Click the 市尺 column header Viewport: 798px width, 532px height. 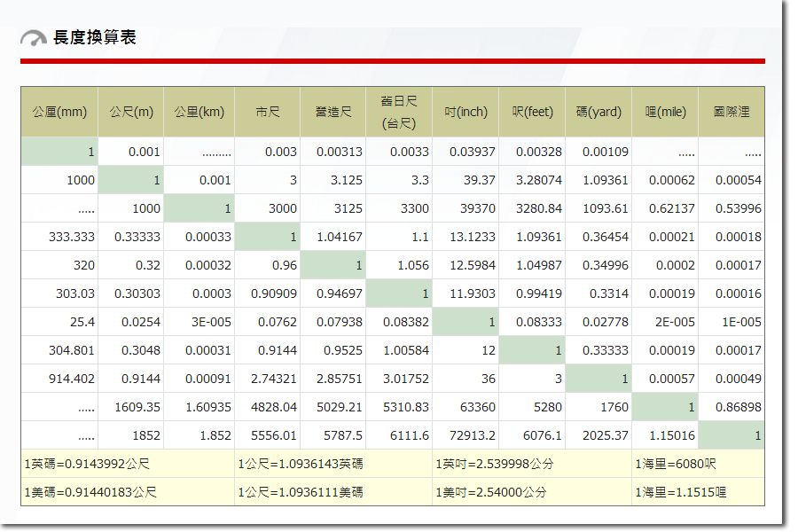pyautogui.click(x=267, y=112)
